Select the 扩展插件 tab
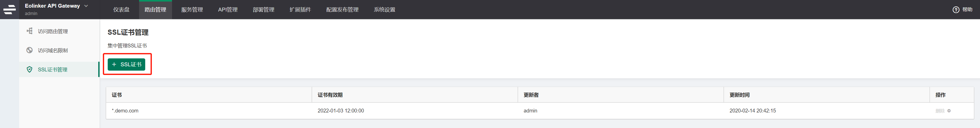The height and width of the screenshot is (128, 980). pyautogui.click(x=300, y=10)
